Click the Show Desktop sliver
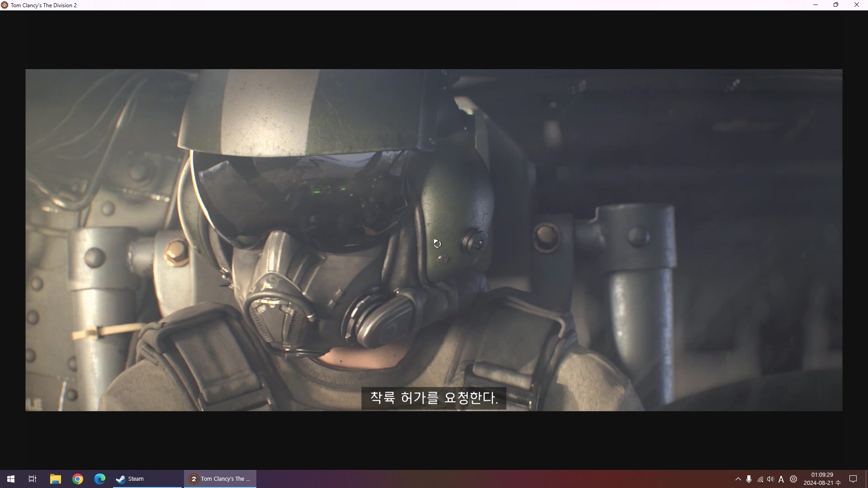Screen dimensions: 868x488 pyautogui.click(x=866, y=479)
